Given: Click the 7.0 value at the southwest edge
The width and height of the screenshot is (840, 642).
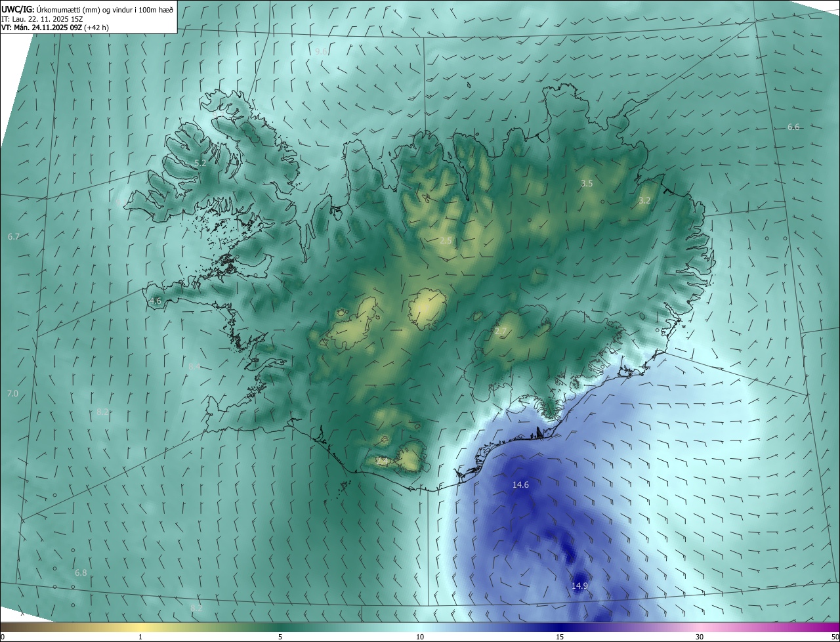Looking at the screenshot, I should pyautogui.click(x=12, y=393).
